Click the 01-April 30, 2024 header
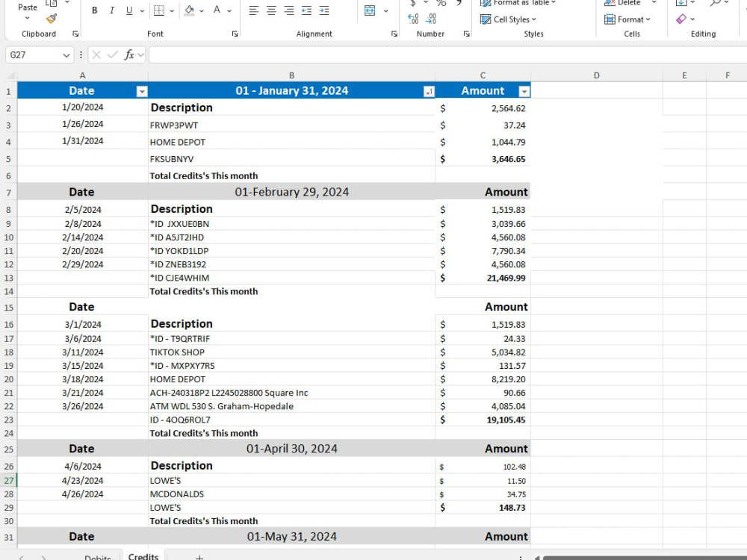Image resolution: width=747 pixels, height=560 pixels. pyautogui.click(x=291, y=449)
